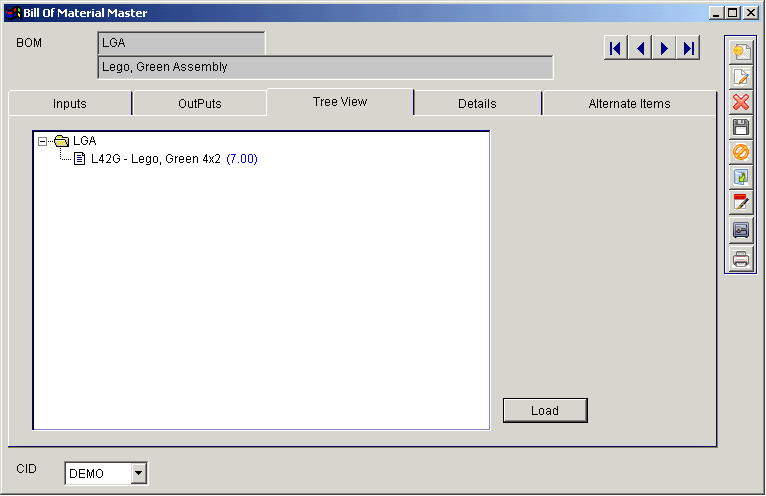This screenshot has height=496, width=766.
Task: Select L42G - Lego, Green 4x2 item
Action: (x=155, y=159)
